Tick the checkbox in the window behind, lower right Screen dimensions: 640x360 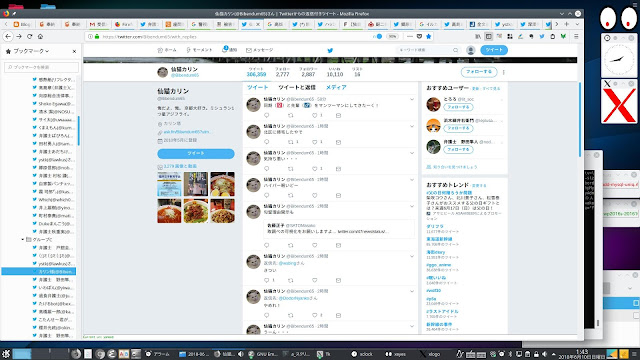tap(636, 303)
